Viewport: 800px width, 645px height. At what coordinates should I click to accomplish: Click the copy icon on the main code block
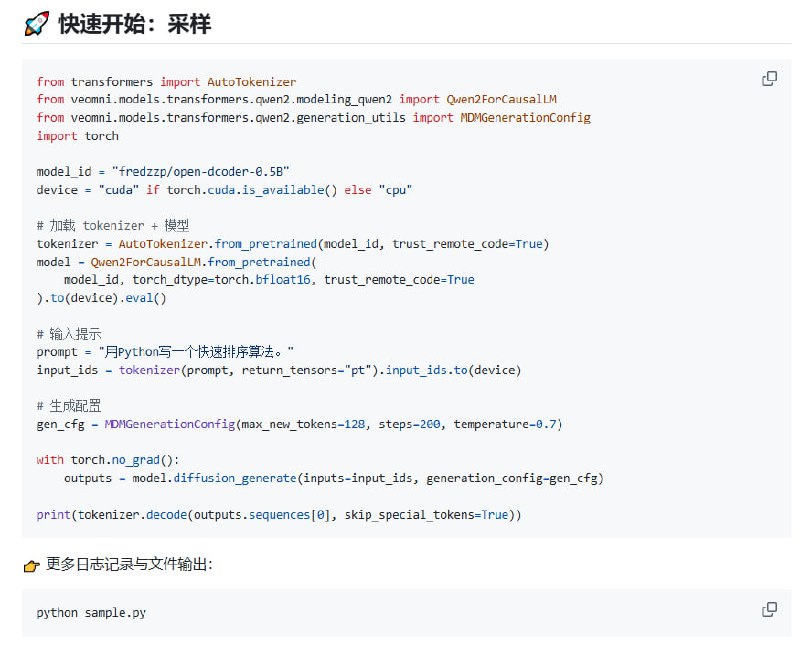point(770,76)
